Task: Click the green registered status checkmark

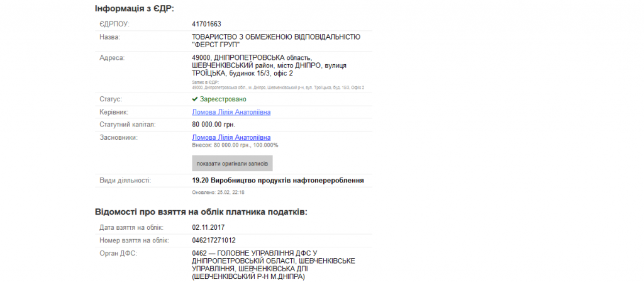Action: tap(195, 99)
